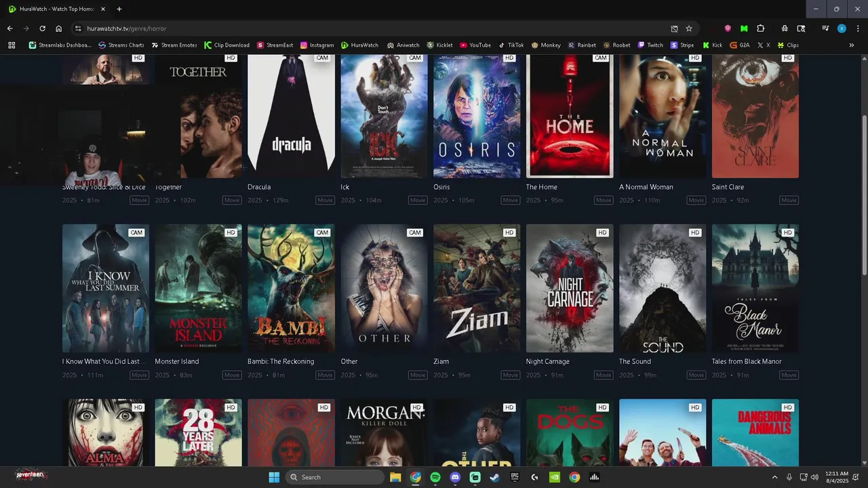Show hidden system tray icons
This screenshot has width=868, height=488.
(x=774, y=477)
